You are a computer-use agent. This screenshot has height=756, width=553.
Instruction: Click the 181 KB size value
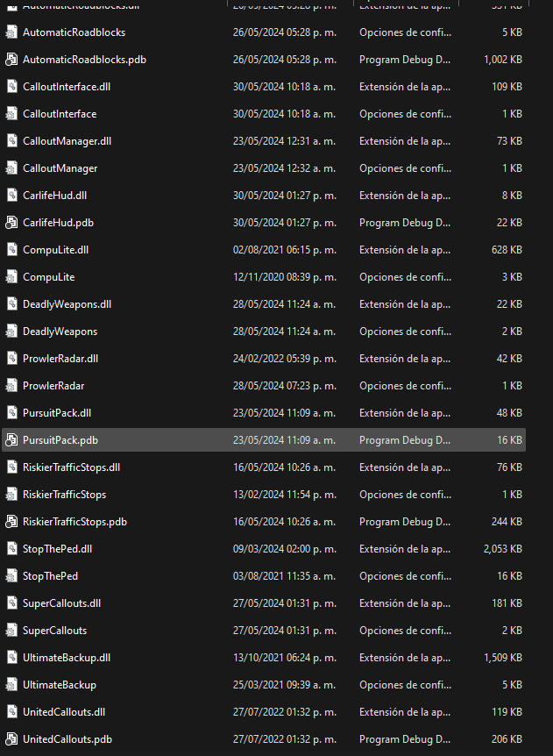507,603
